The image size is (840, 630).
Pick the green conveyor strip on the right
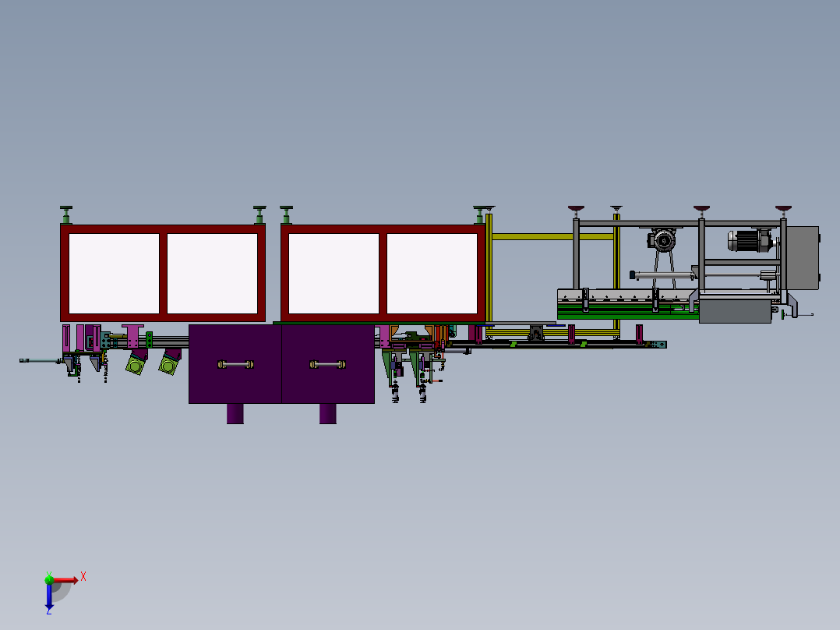tap(627, 313)
